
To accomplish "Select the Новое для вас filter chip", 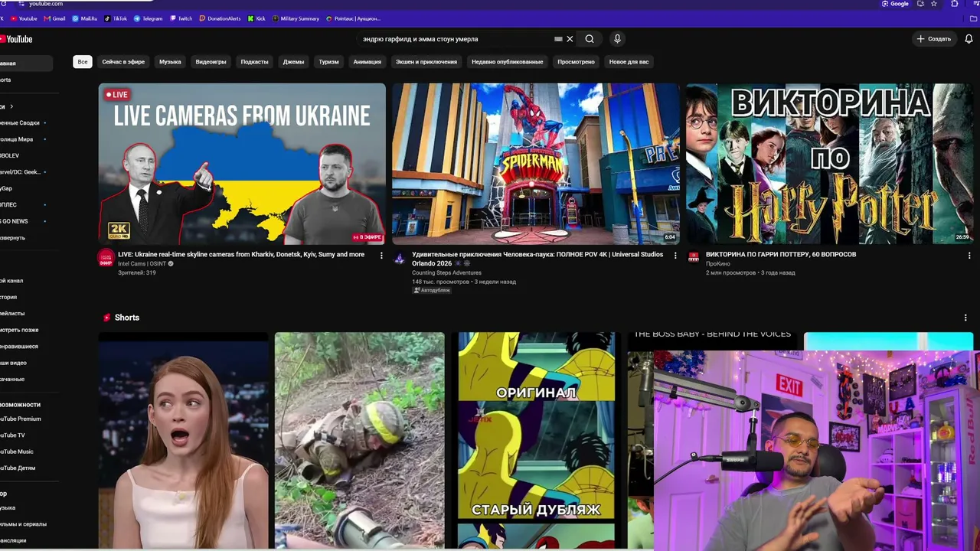I will 629,62.
